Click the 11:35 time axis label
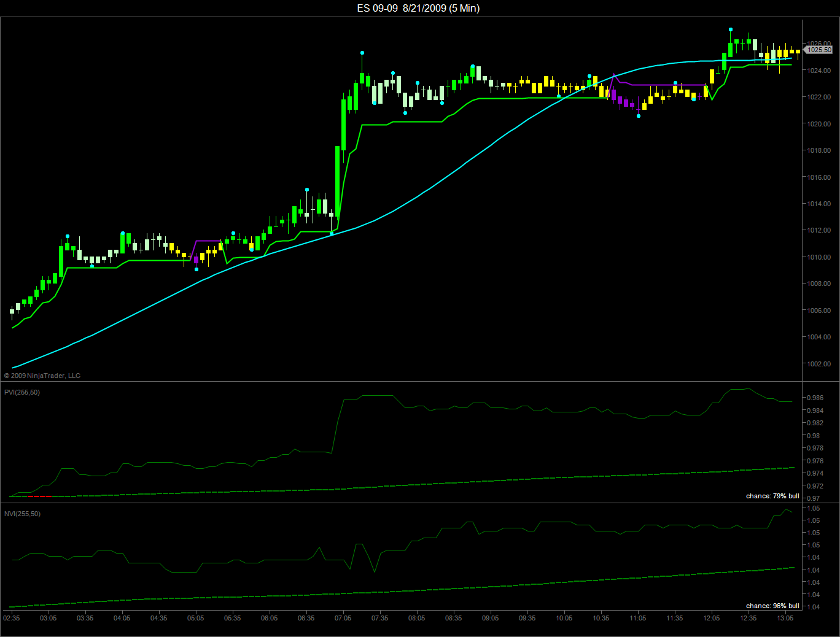This screenshot has width=840, height=637. [675, 618]
